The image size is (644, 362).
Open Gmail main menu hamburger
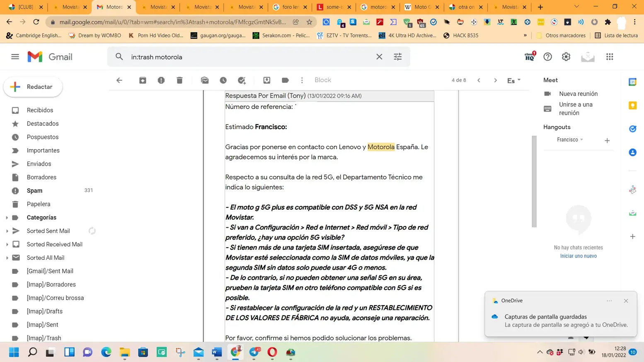[15, 57]
